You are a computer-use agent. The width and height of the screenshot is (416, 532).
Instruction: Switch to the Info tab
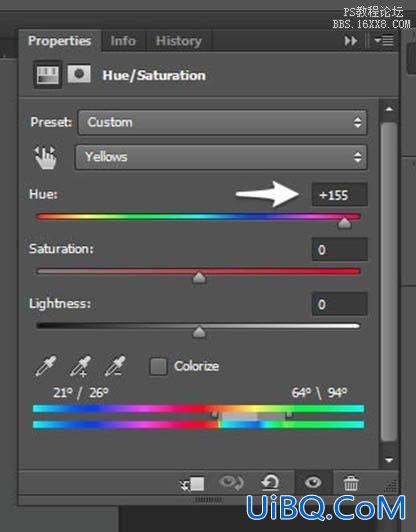coord(123,41)
